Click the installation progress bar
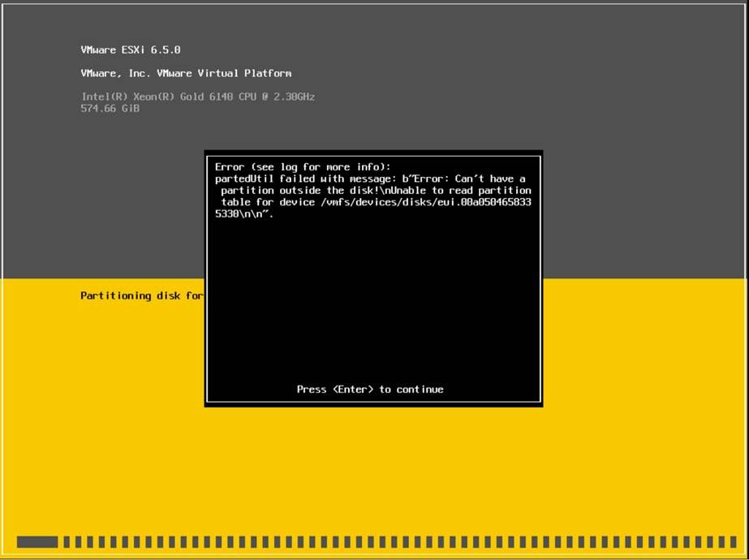The height and width of the screenshot is (560, 749). (x=377, y=542)
